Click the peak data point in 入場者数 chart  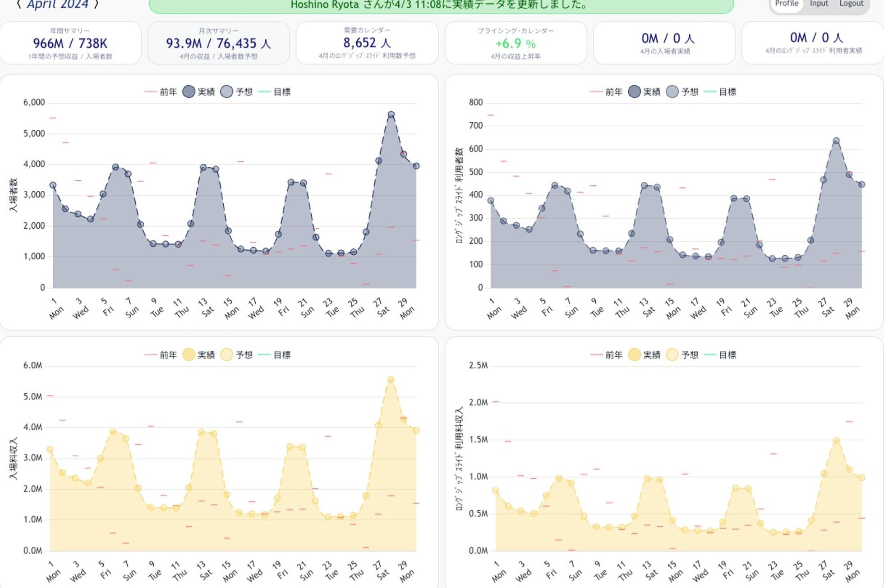click(x=391, y=115)
